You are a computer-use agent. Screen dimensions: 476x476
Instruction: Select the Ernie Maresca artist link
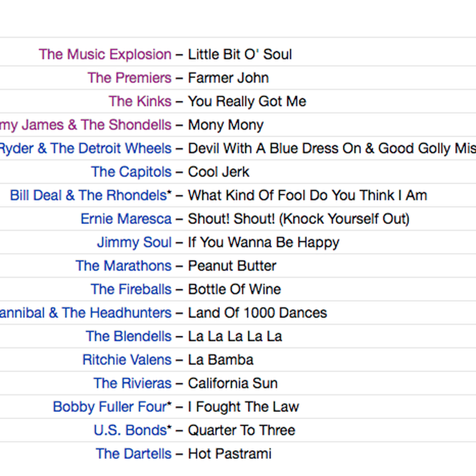tap(126, 218)
